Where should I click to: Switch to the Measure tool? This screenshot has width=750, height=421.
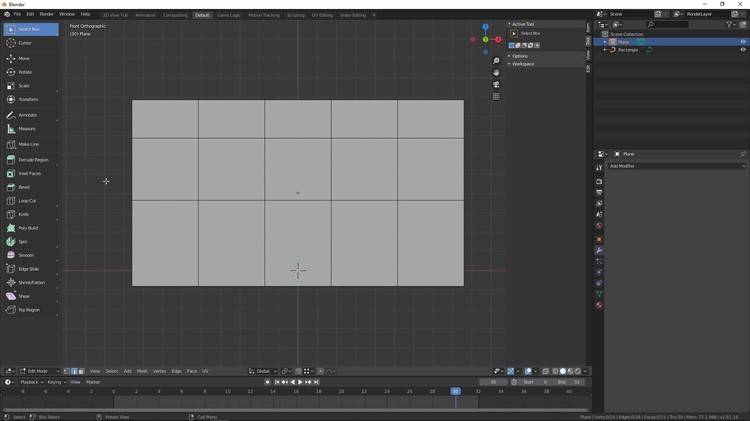(27, 129)
